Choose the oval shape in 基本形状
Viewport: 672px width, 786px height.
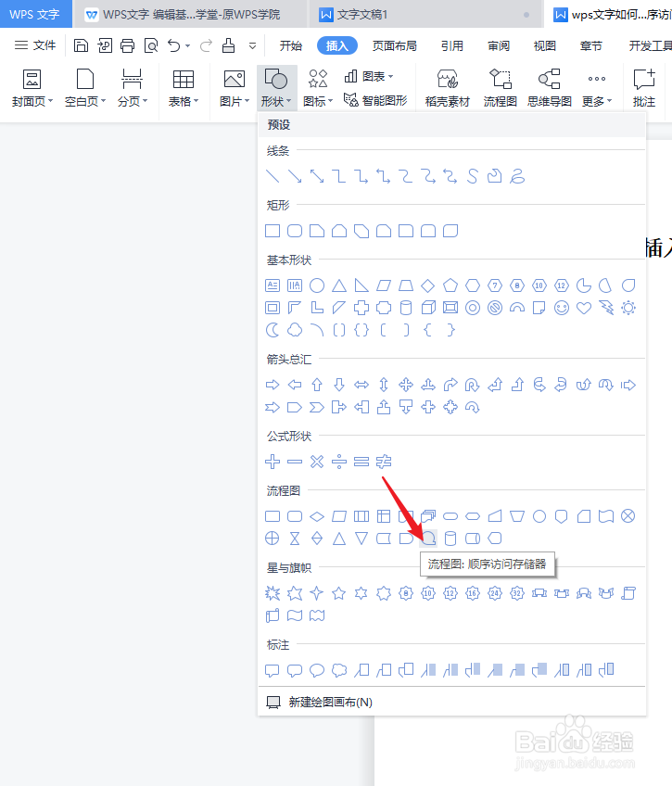[317, 285]
